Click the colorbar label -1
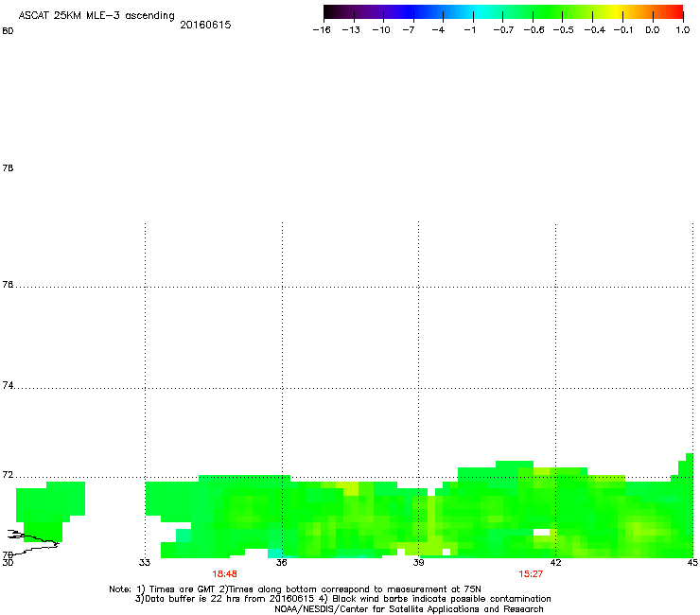Image resolution: width=700 pixels, height=615 pixels. [469, 30]
